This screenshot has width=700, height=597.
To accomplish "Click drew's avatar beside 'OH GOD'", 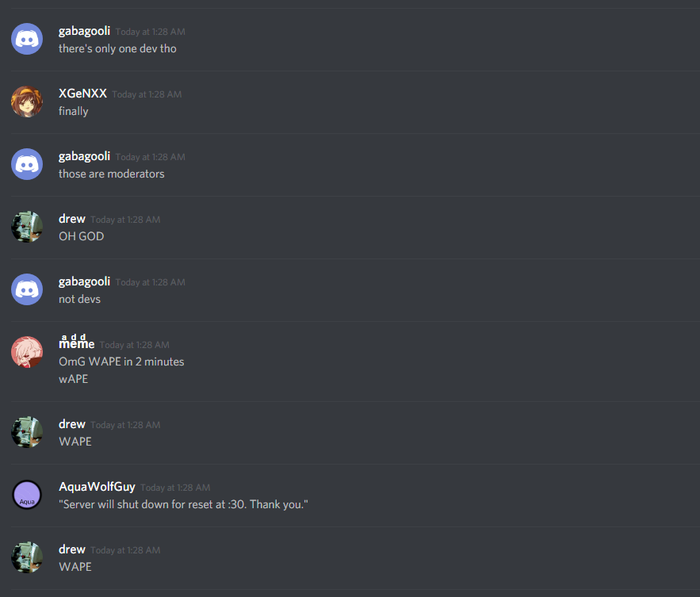I will [x=27, y=227].
